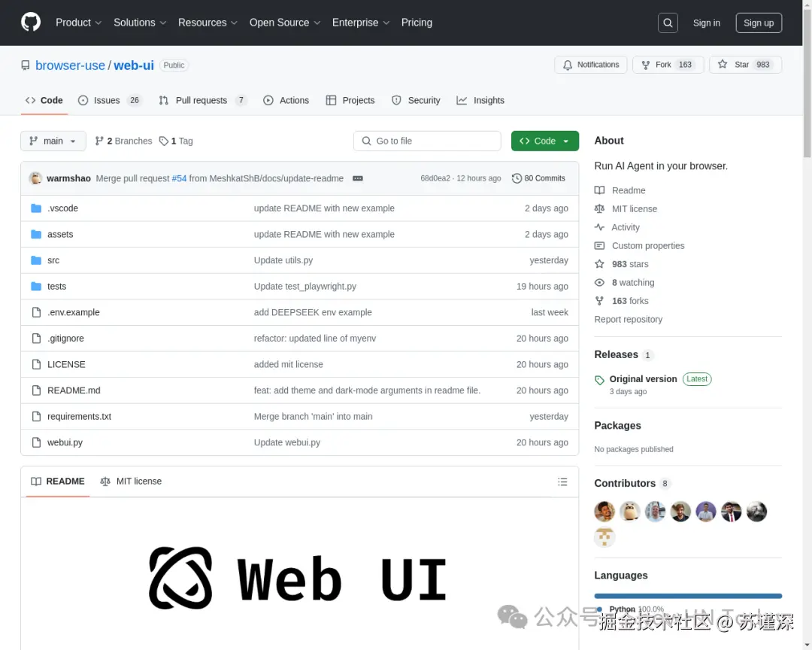Open the Activity link in About
812x650 pixels.
pyautogui.click(x=625, y=227)
